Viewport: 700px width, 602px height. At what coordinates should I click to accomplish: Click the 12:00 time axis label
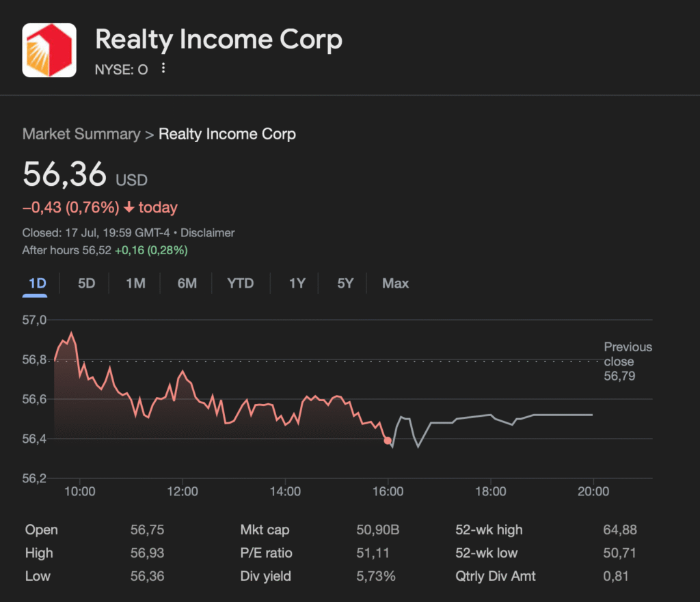click(182, 491)
